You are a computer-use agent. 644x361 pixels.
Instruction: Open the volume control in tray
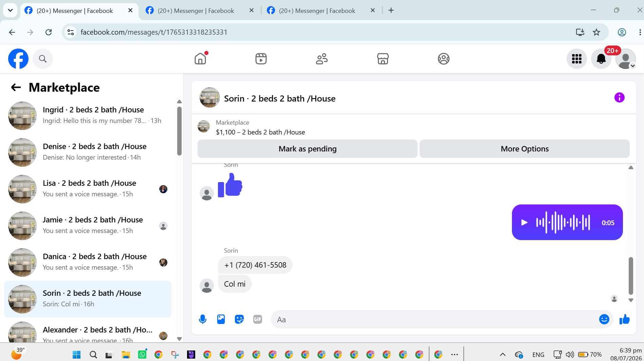[x=570, y=355]
